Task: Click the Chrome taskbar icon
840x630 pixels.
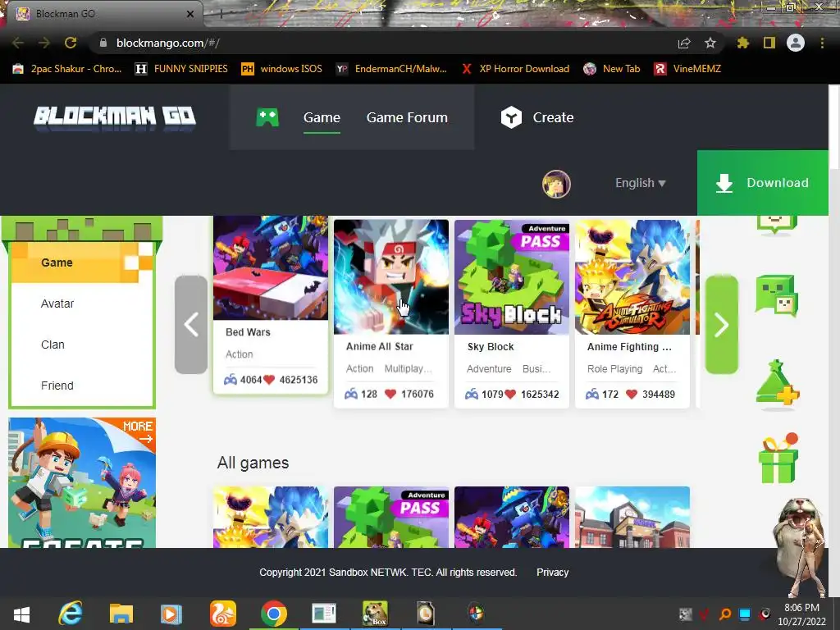Action: 274,614
